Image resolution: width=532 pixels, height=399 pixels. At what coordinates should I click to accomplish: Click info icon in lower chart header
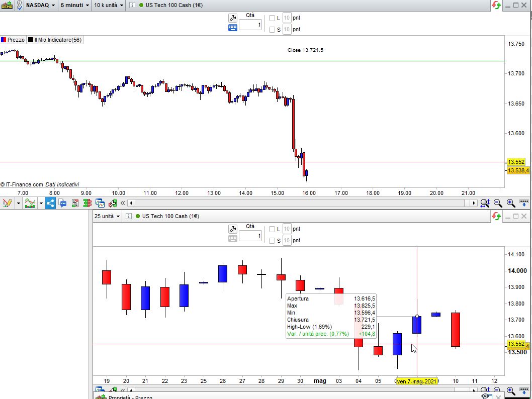[129, 216]
